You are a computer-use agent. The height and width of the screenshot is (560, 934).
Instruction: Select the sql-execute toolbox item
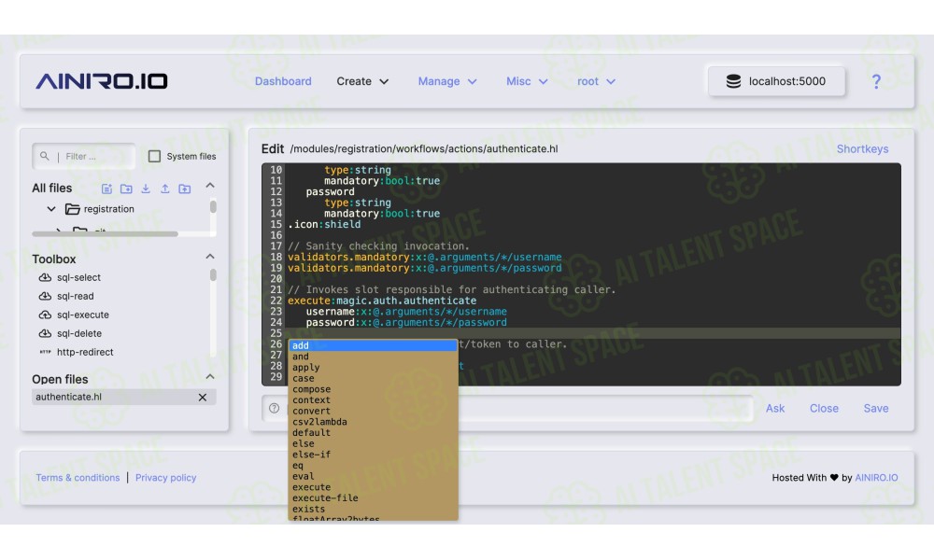[83, 315]
